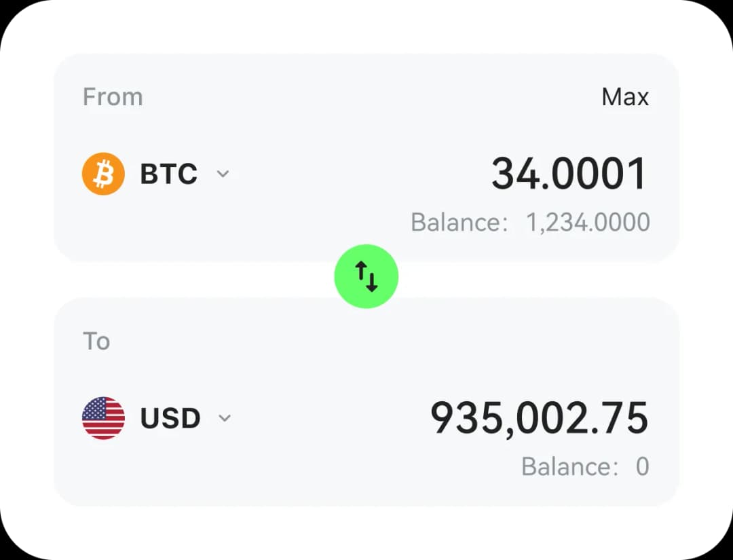Click the To label
The width and height of the screenshot is (733, 560).
pos(96,341)
